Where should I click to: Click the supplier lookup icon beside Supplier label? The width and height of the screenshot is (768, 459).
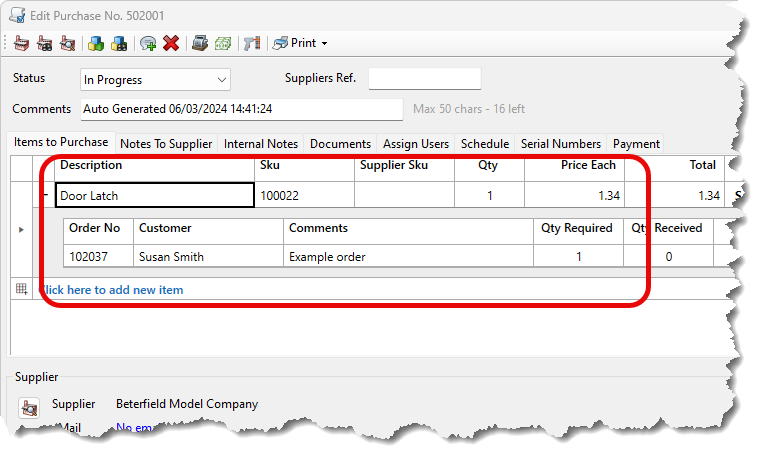tap(29, 406)
